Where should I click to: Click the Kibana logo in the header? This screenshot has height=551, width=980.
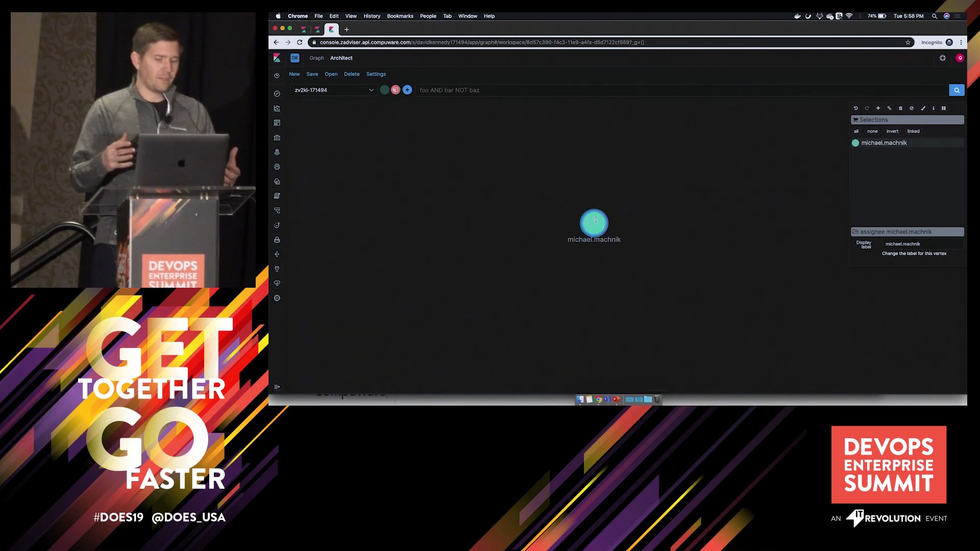click(x=277, y=58)
